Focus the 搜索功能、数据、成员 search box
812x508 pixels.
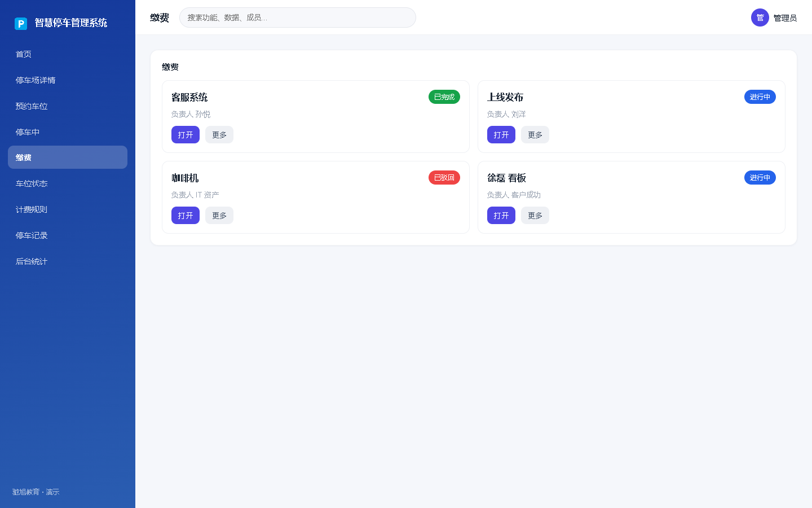coord(298,17)
